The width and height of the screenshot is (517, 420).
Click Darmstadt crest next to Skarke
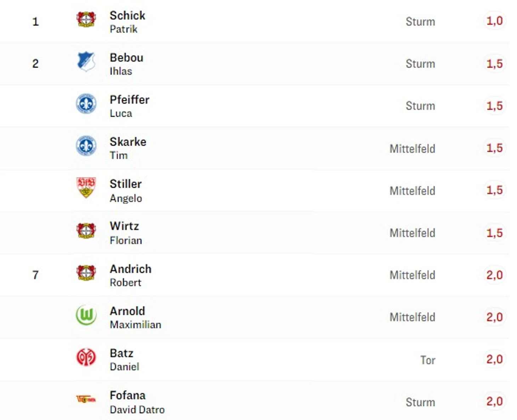coord(86,146)
